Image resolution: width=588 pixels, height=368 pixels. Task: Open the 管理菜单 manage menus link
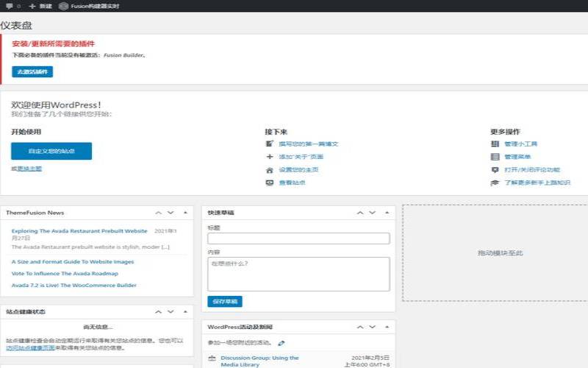click(x=517, y=157)
